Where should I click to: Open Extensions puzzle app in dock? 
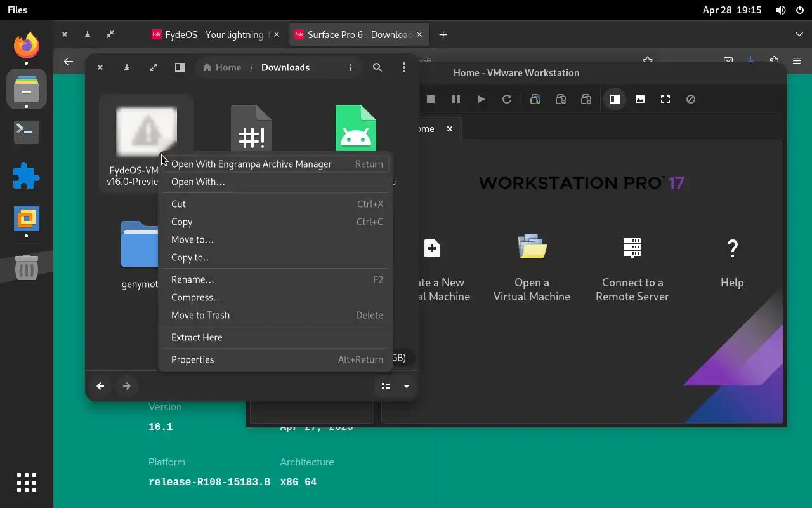click(27, 176)
